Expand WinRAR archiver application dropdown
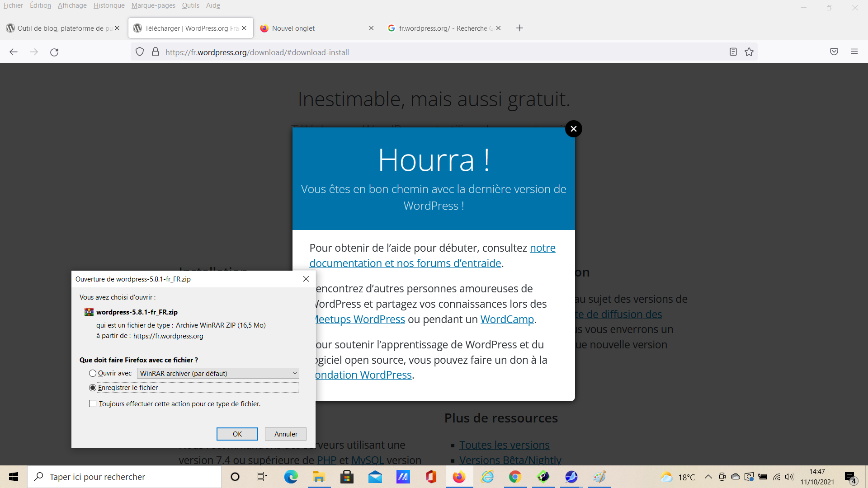This screenshot has width=868, height=488. (218, 373)
